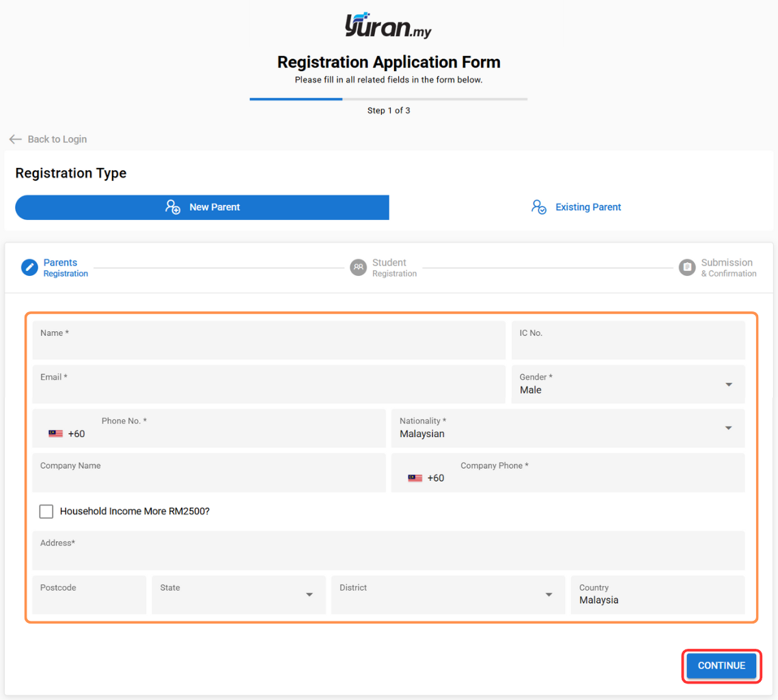Viewport: 778px width, 700px height.
Task: Expand the District dropdown
Action: (x=548, y=595)
